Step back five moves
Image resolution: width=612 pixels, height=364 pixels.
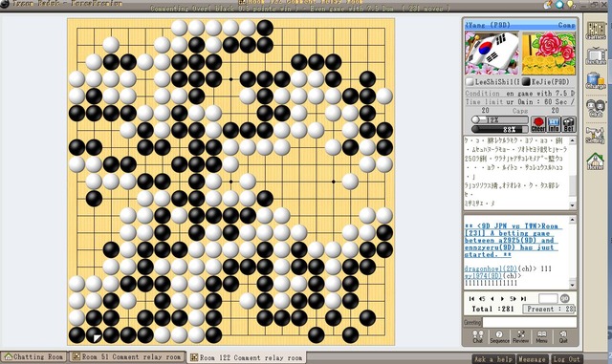click(482, 298)
